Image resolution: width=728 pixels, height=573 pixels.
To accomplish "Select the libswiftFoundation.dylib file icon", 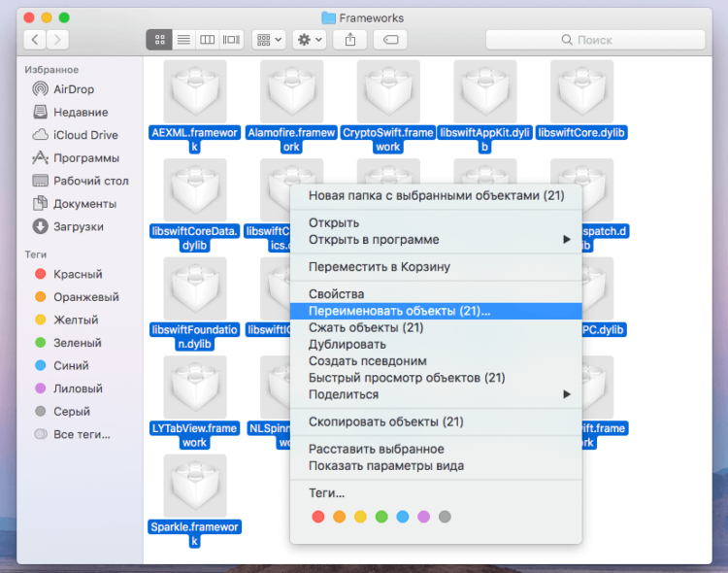I will click(195, 288).
